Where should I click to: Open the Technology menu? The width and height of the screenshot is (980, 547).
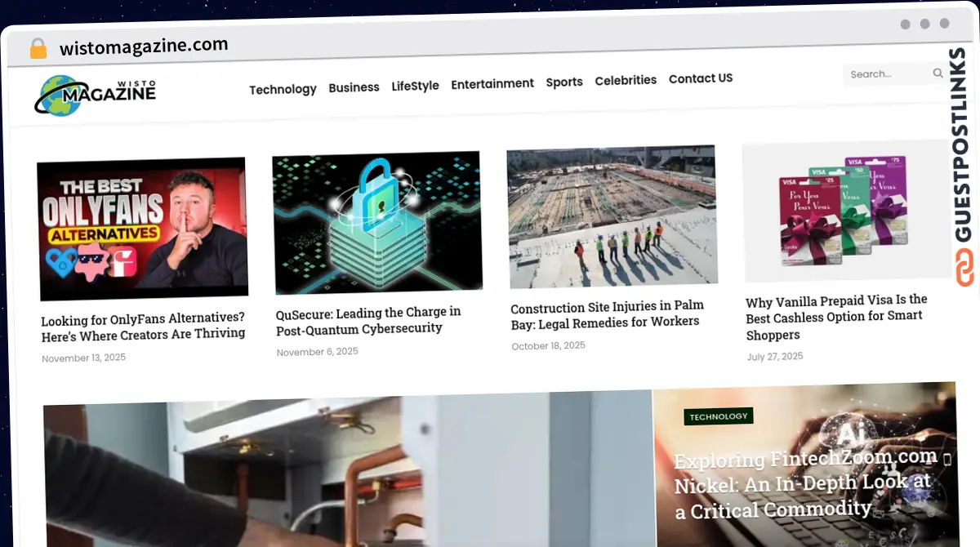click(283, 89)
